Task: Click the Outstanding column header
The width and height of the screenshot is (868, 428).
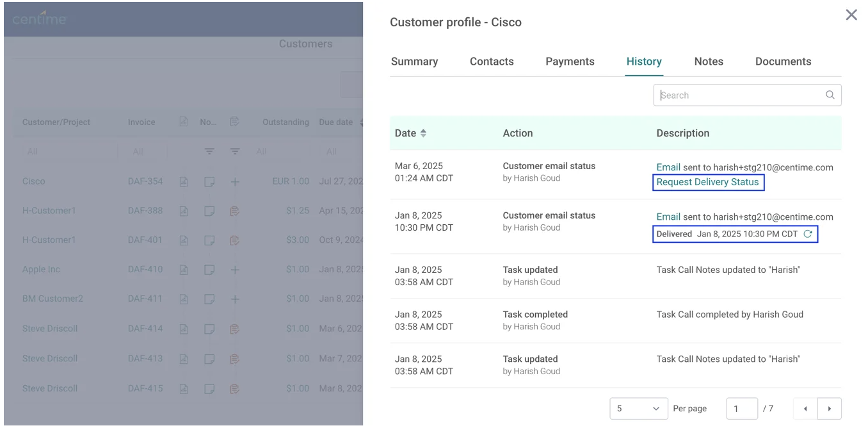Action: [285, 122]
